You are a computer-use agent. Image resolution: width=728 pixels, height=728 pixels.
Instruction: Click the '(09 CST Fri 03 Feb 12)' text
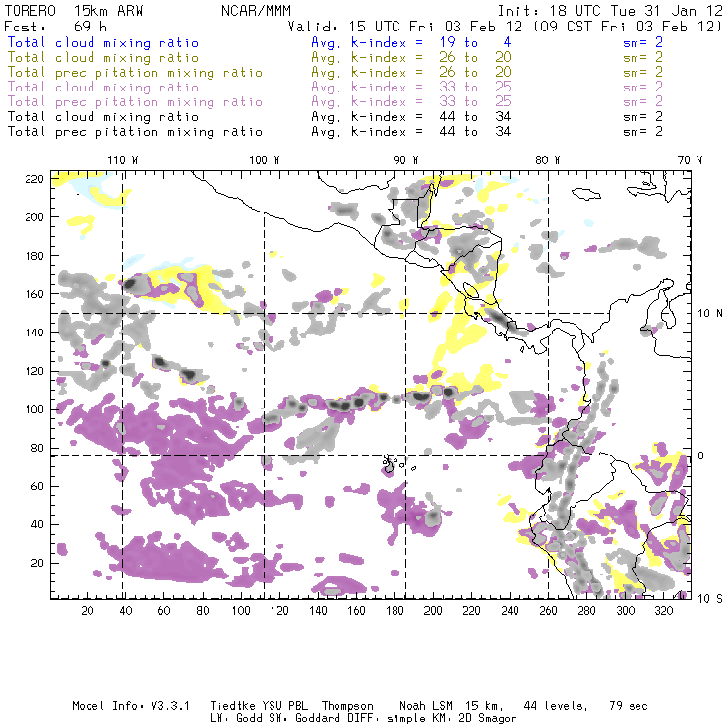627,27
